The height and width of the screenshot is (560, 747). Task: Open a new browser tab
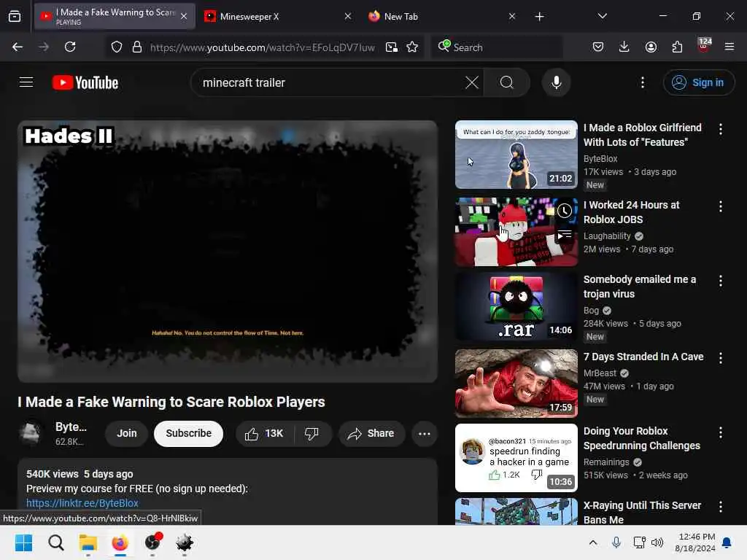[x=539, y=17]
